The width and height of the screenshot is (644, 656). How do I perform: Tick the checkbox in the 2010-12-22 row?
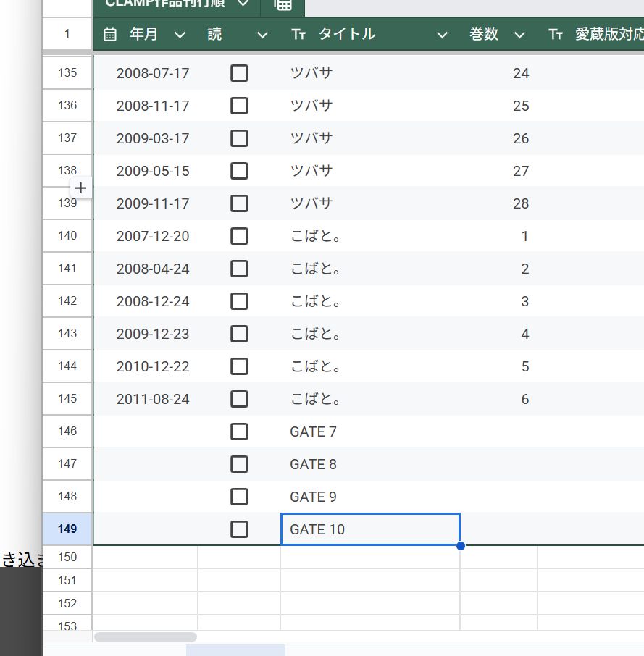[x=239, y=367]
